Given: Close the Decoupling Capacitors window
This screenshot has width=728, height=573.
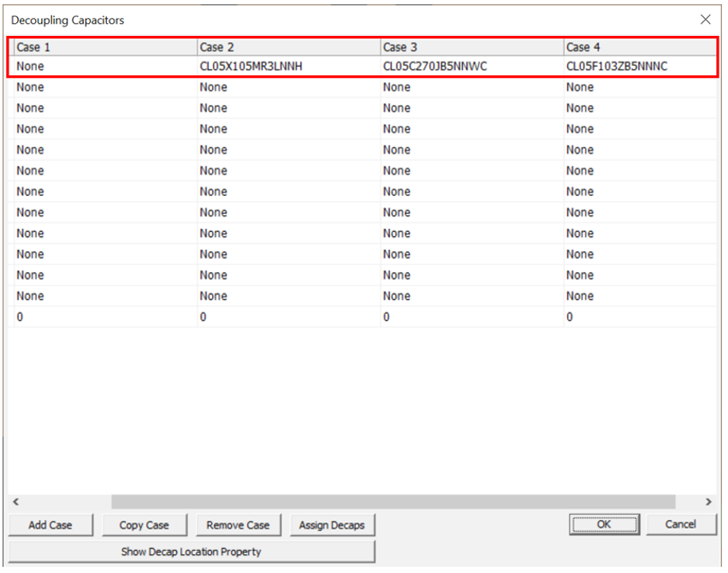Looking at the screenshot, I should coord(705,19).
